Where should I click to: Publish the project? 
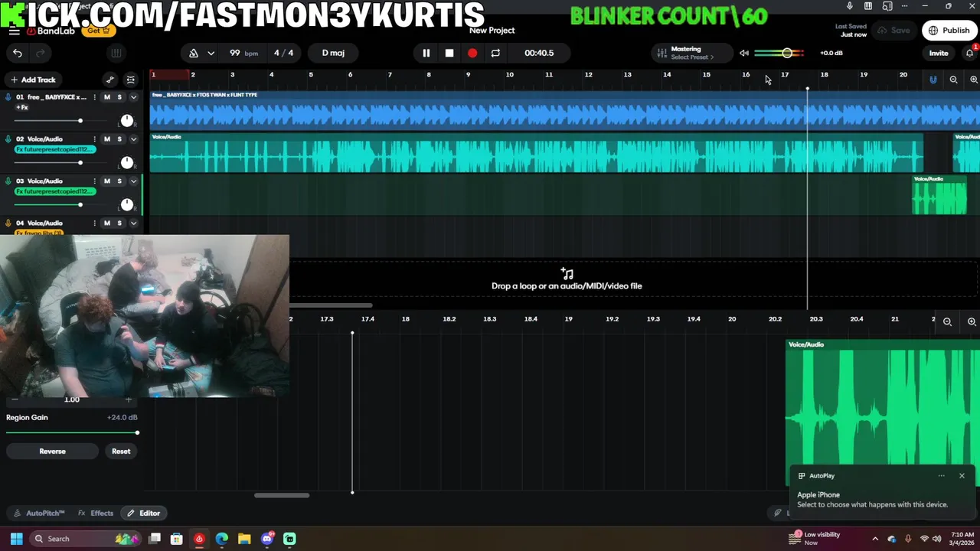pos(949,31)
